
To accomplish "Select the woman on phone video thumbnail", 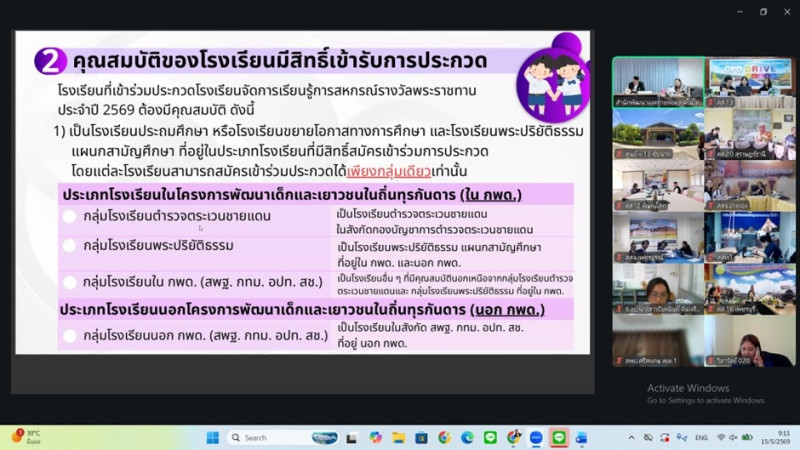I will (750, 341).
